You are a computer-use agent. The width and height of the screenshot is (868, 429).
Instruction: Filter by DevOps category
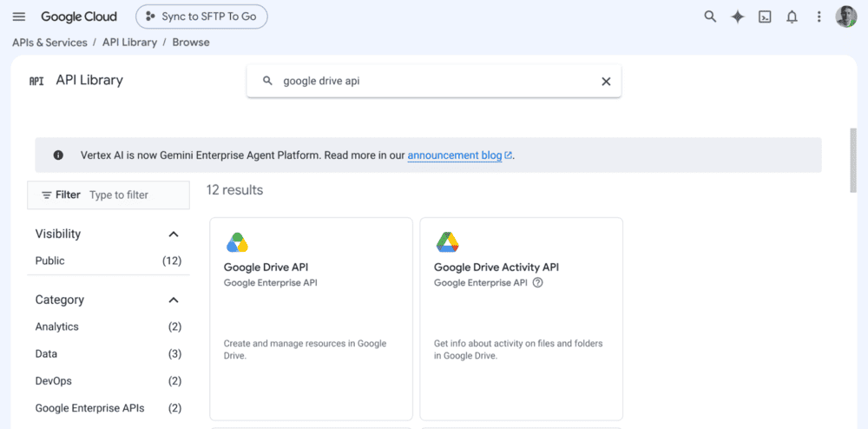(x=108, y=381)
